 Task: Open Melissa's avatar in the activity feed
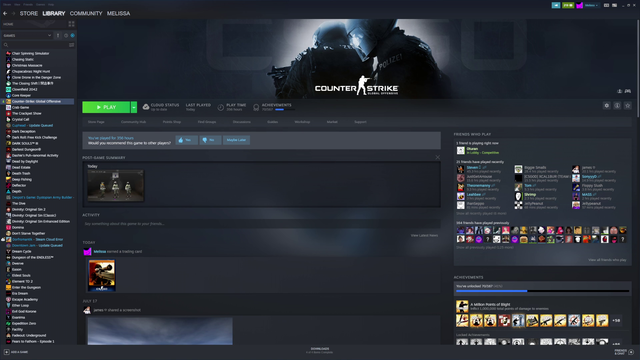[87, 252]
